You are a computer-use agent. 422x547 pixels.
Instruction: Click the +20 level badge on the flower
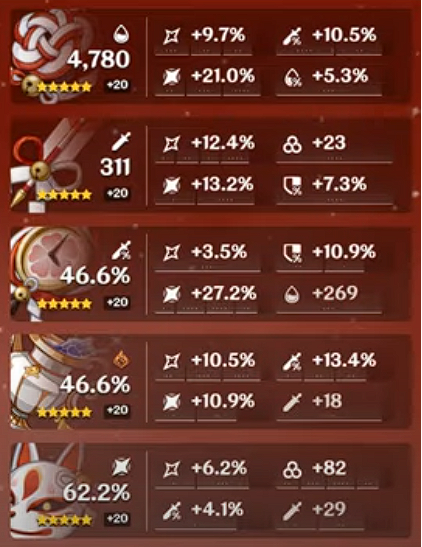coord(118,85)
